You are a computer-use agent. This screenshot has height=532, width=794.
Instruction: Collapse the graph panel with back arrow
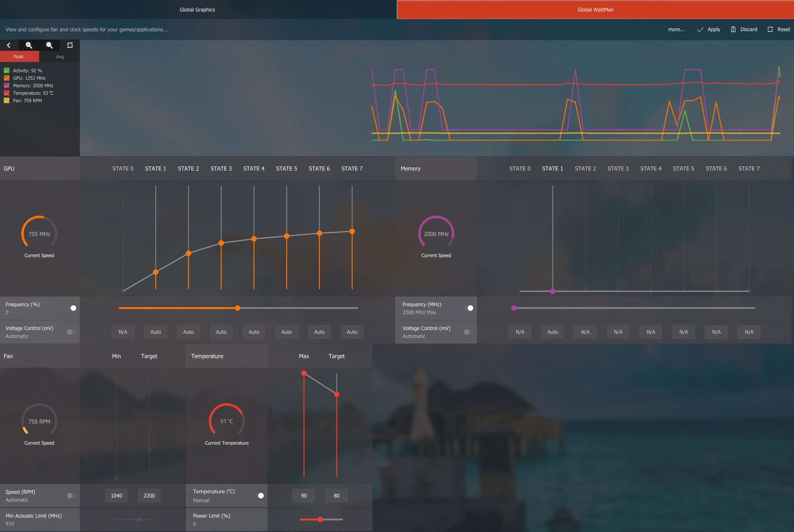click(x=9, y=45)
